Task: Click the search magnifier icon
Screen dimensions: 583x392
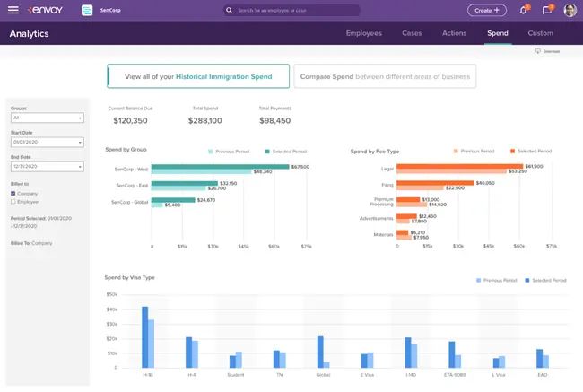Action: tap(231, 11)
